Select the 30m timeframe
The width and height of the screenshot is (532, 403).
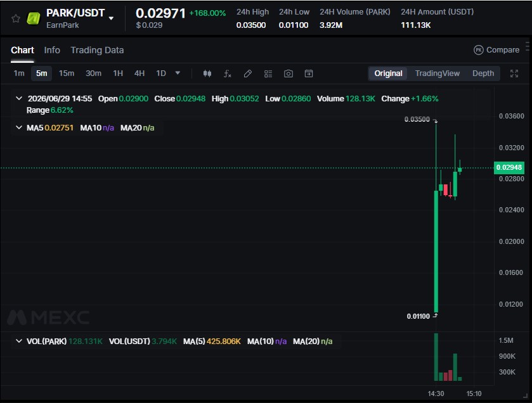coord(93,74)
